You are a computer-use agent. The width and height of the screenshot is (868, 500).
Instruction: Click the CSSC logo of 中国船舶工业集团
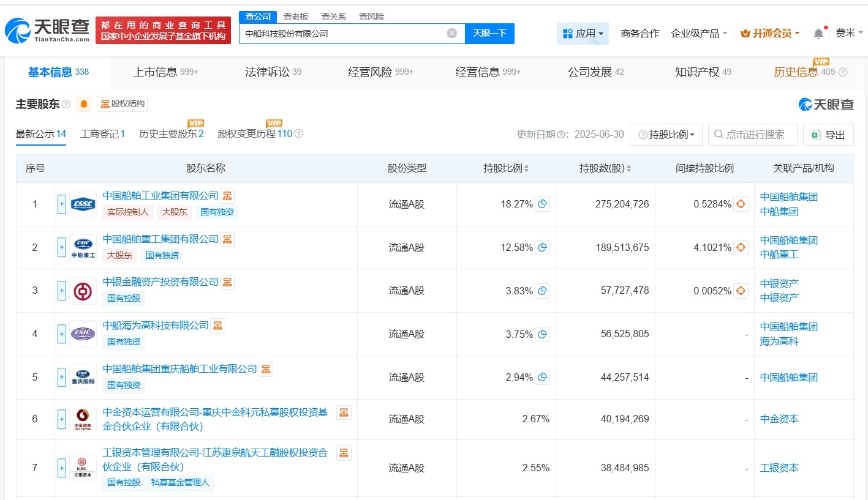[x=83, y=204]
